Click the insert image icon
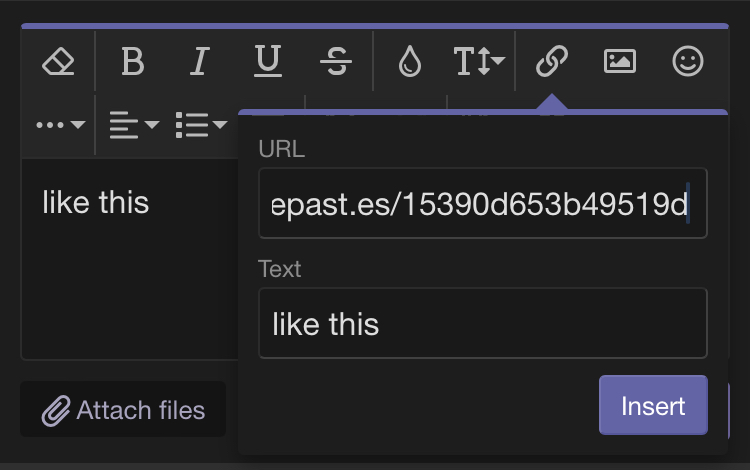750x470 pixels. pyautogui.click(x=620, y=61)
